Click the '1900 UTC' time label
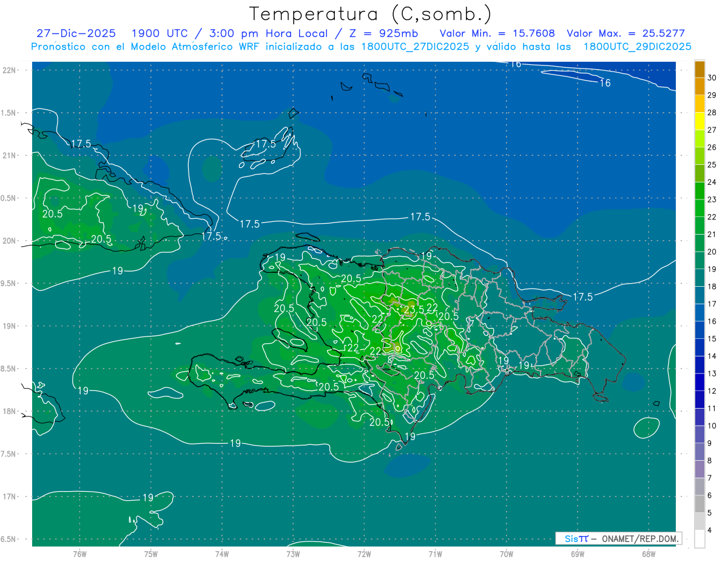Screen dimensions: 728x562 pos(160,33)
